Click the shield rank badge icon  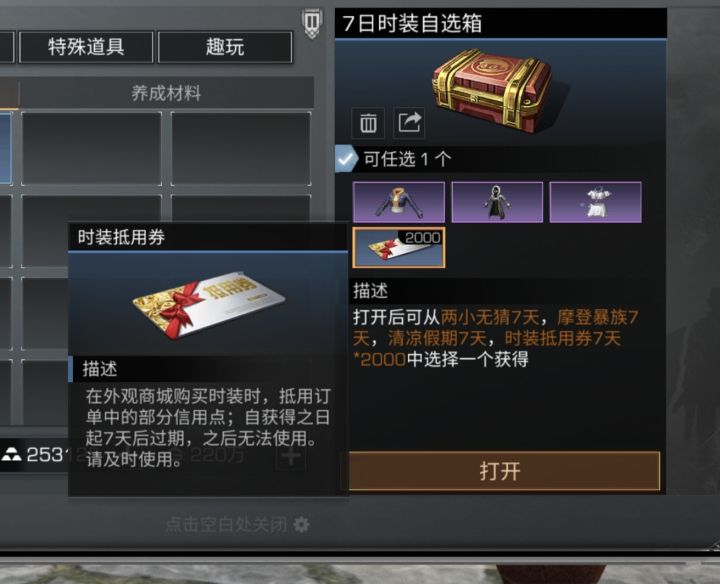click(312, 23)
